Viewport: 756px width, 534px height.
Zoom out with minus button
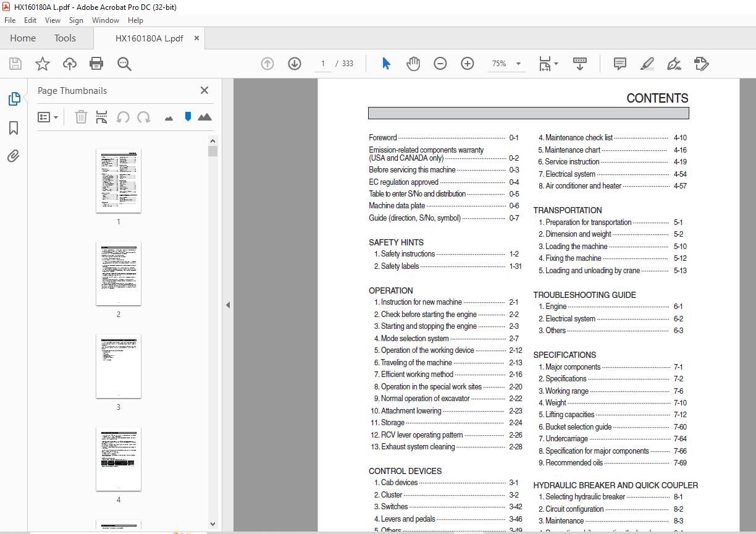[x=440, y=64]
